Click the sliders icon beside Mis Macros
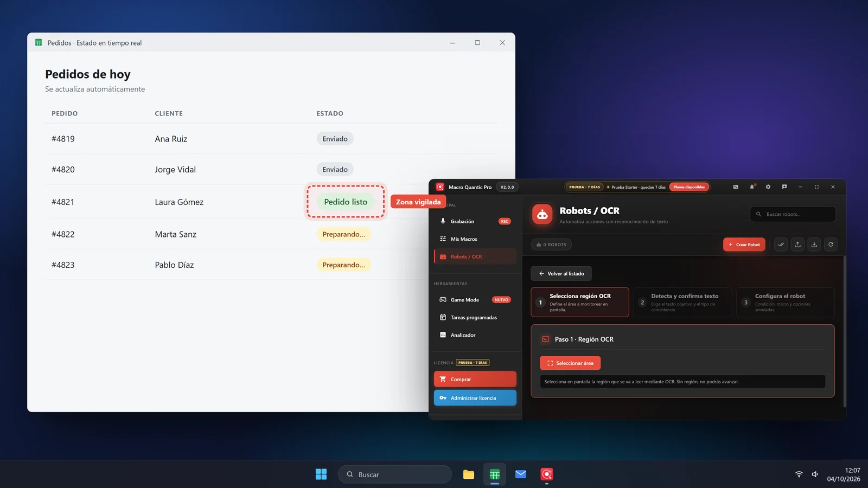The width and height of the screenshot is (868, 488). tap(443, 239)
